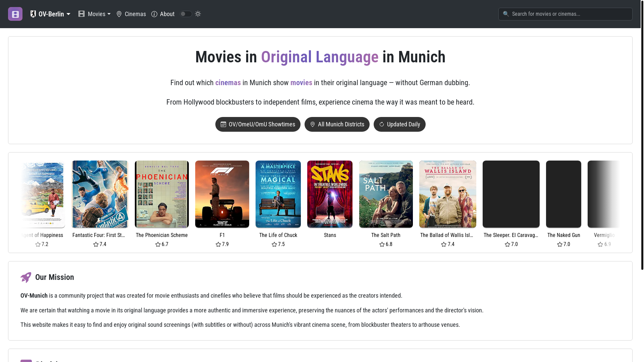Click the All Munich Districts badge
The width and height of the screenshot is (644, 362).
pos(337,124)
